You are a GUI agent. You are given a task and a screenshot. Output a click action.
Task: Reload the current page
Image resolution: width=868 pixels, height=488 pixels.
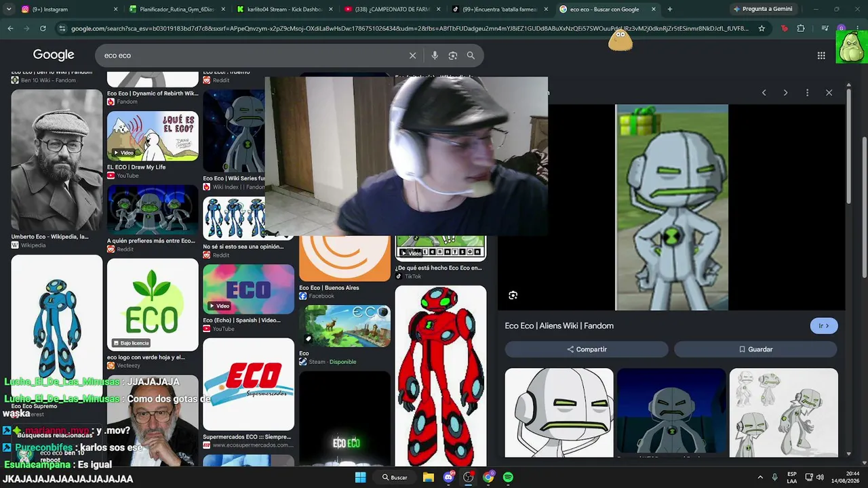(43, 28)
